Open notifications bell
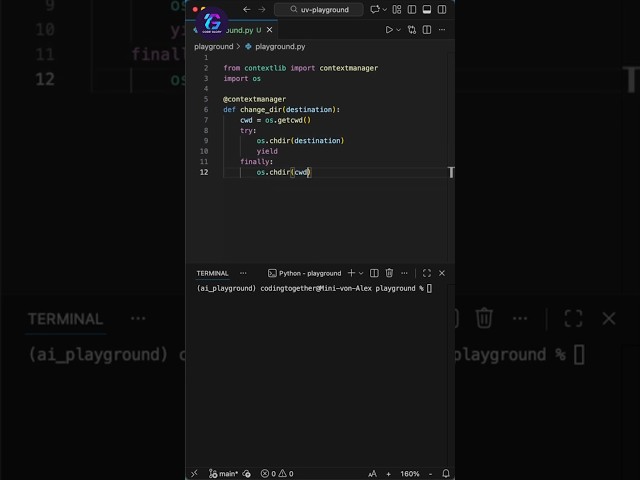The image size is (640, 480). click(446, 473)
